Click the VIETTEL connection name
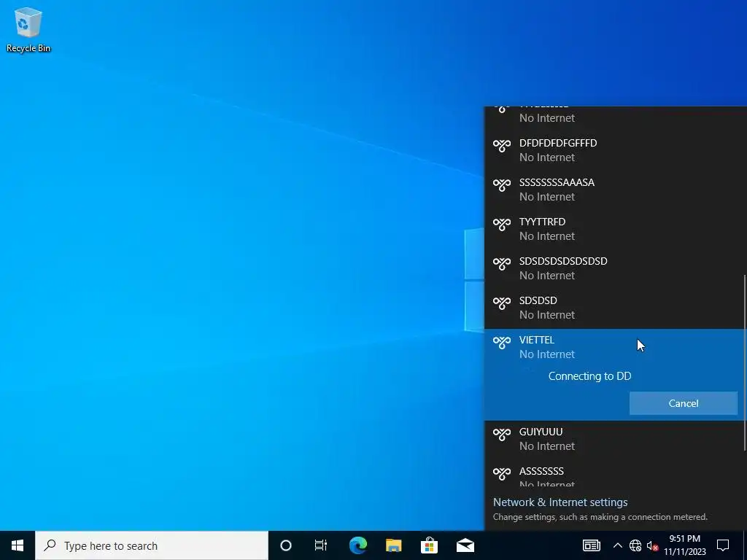 coord(537,340)
